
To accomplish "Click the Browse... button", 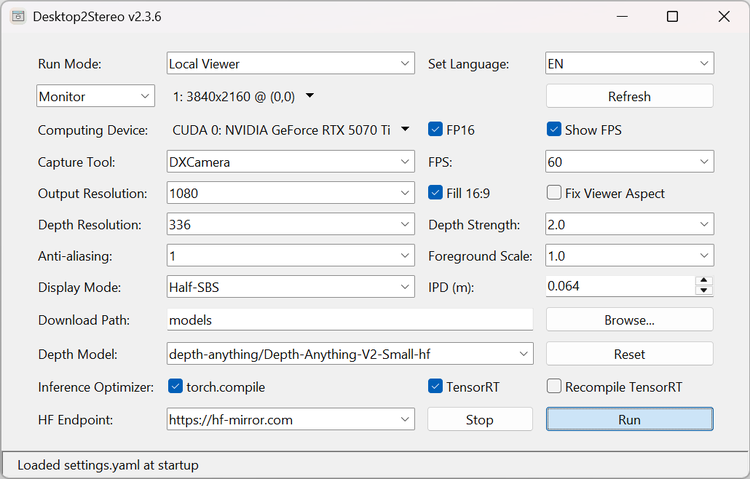I will point(629,321).
